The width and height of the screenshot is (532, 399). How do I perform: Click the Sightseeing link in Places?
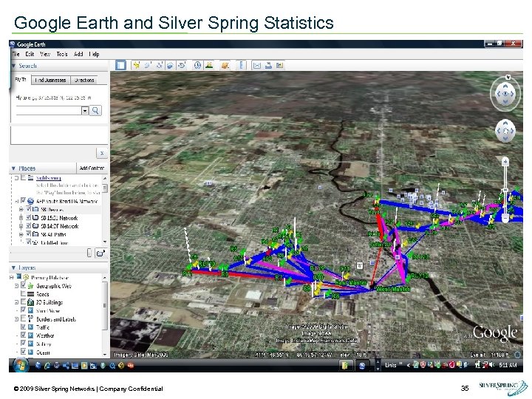click(49, 178)
